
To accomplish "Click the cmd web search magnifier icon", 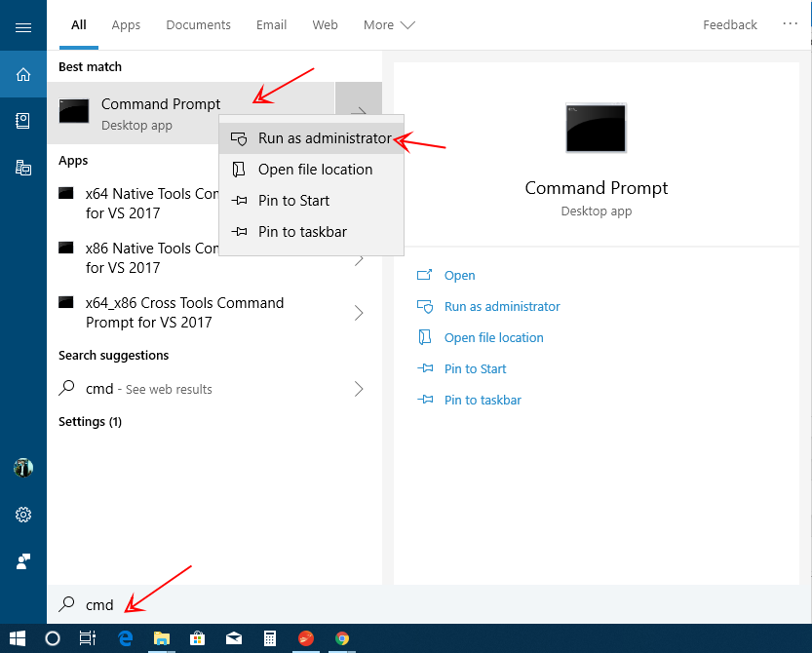I will (67, 388).
